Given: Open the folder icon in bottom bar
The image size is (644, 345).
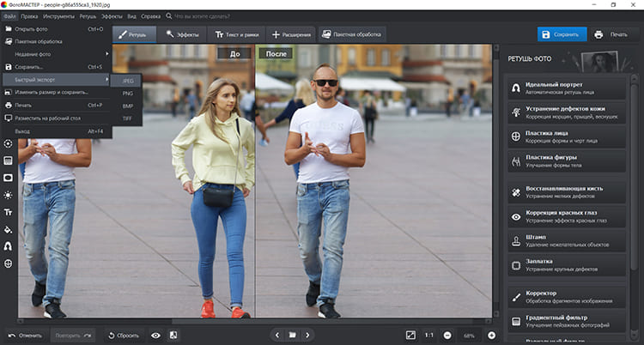Looking at the screenshot, I should coord(292,335).
